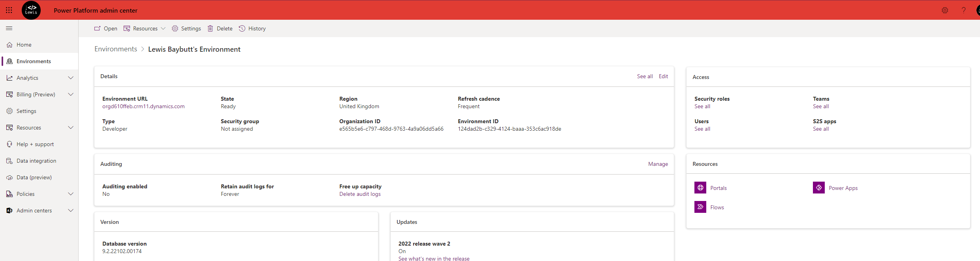
Task: Select the Environment ID value text
Action: 510,129
